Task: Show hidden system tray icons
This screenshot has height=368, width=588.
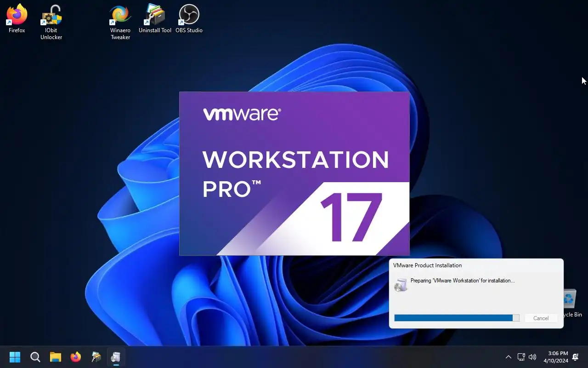Action: (x=508, y=357)
